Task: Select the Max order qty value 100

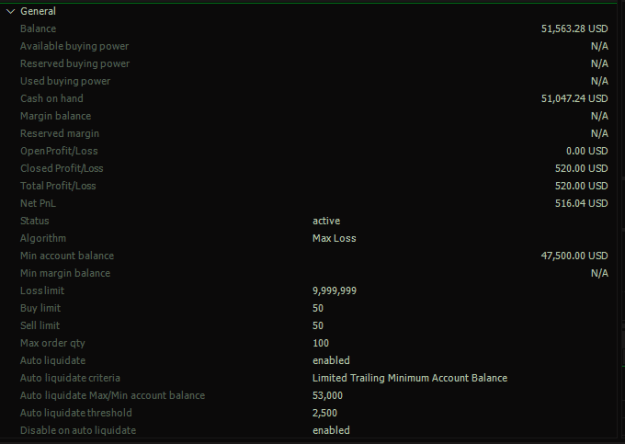Action: (320, 343)
